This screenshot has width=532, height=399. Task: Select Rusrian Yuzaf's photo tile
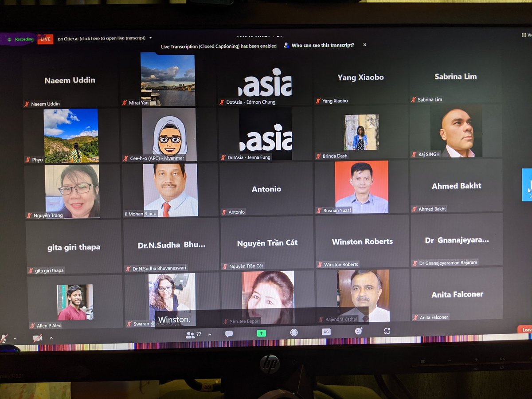[x=362, y=187]
